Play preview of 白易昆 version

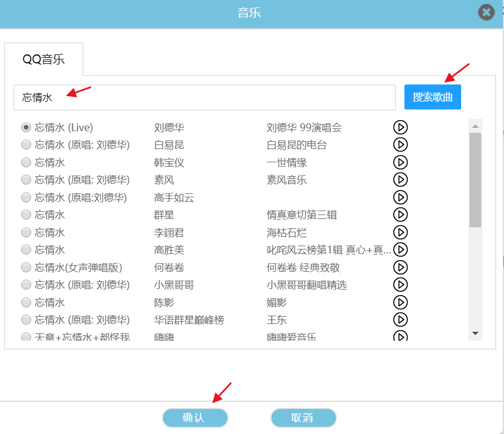tap(401, 145)
